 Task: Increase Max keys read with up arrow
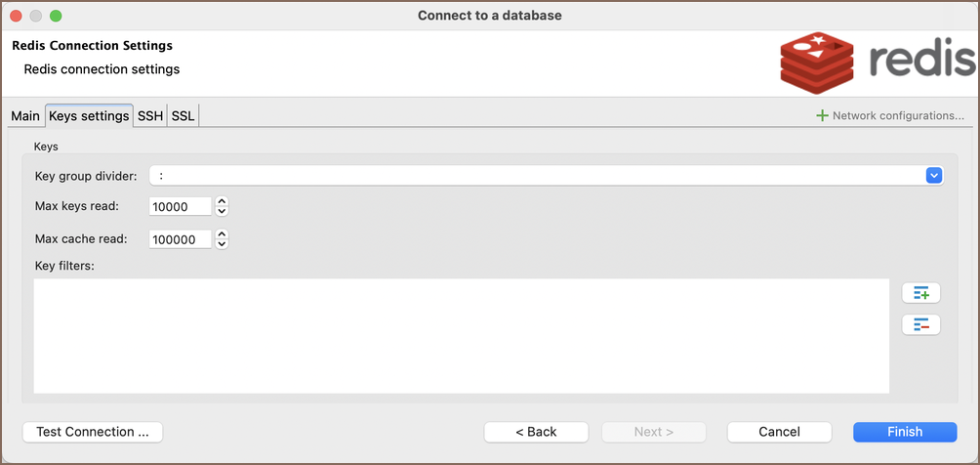222,202
